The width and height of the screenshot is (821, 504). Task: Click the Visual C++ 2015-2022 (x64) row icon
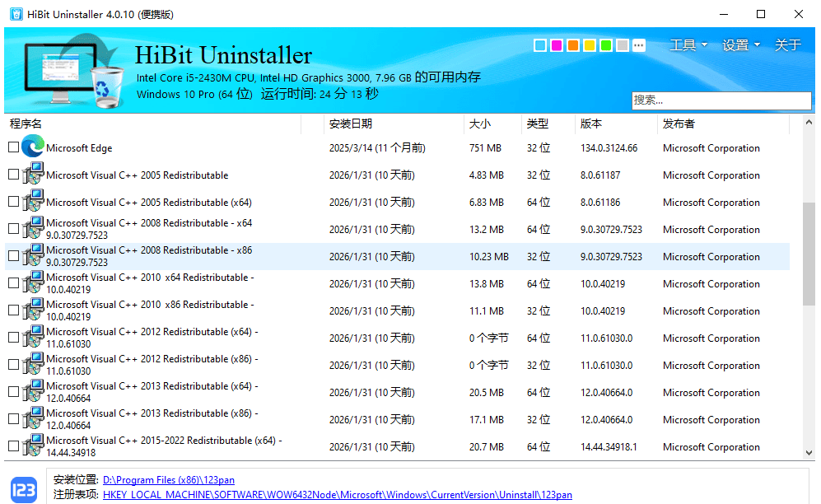pos(32,446)
